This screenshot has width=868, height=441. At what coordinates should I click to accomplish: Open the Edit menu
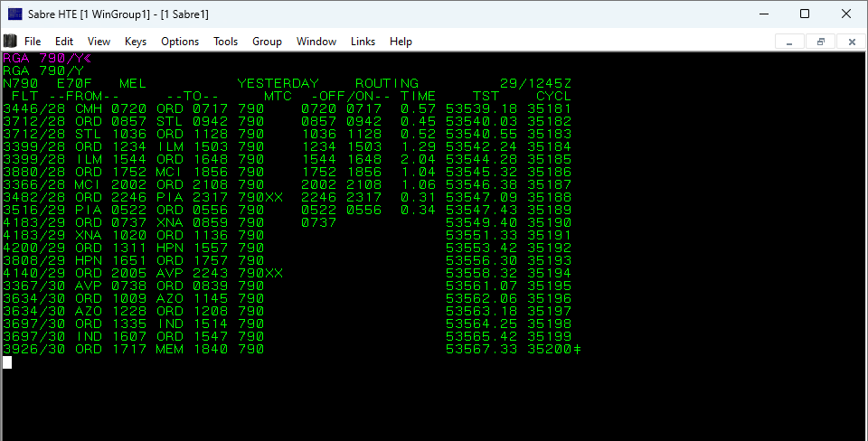click(x=64, y=42)
